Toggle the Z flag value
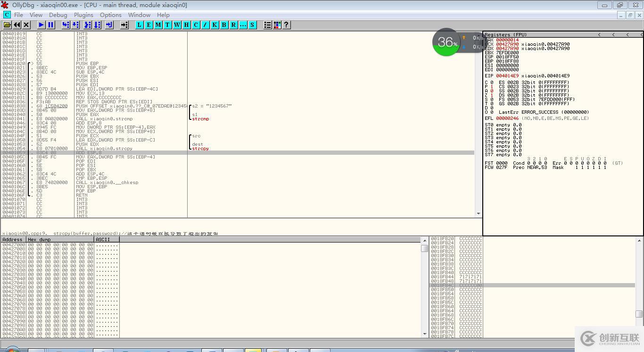This screenshot has height=352, width=644. pyautogui.click(x=492, y=95)
